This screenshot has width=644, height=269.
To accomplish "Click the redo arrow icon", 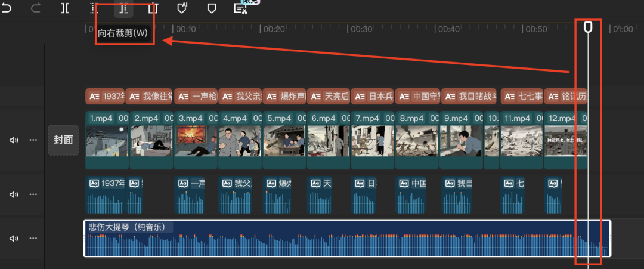I will pyautogui.click(x=36, y=8).
